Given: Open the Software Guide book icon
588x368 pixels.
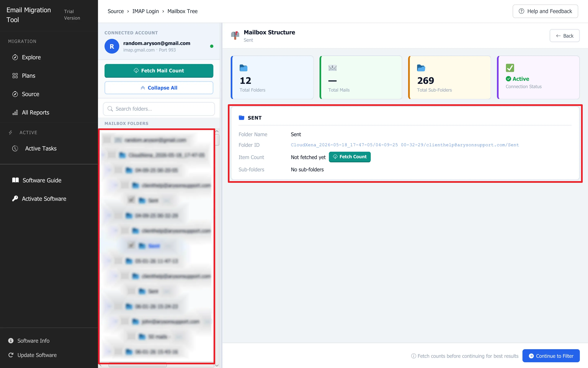Looking at the screenshot, I should (x=16, y=180).
